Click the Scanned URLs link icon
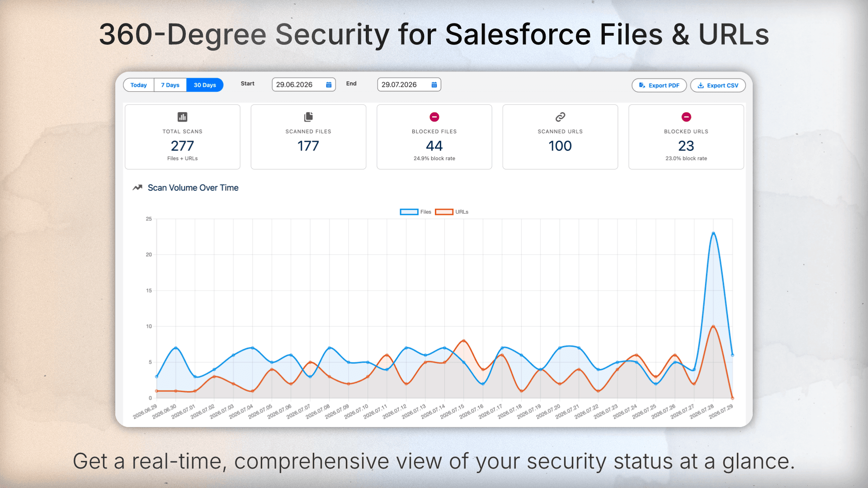Screen dimensions: 868x488 pyautogui.click(x=560, y=117)
